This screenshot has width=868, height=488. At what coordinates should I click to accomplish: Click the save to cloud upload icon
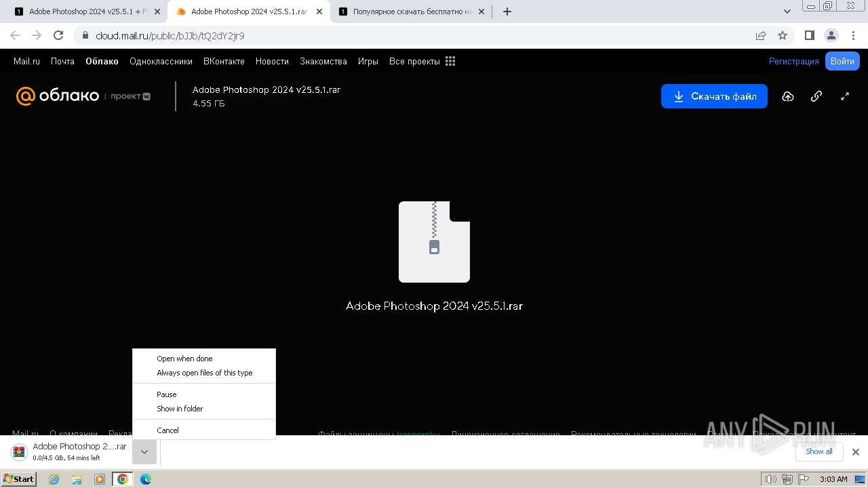[x=788, y=96]
